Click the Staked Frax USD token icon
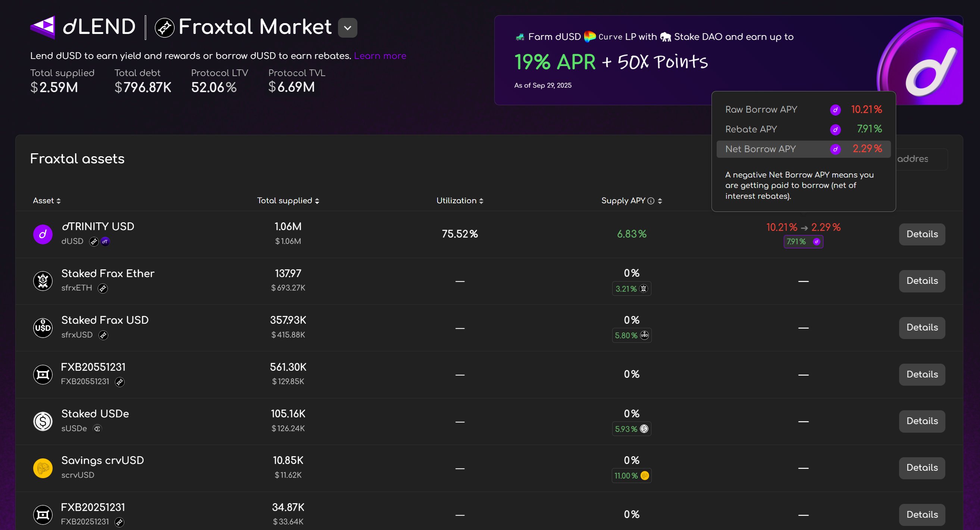980x530 pixels. (43, 327)
